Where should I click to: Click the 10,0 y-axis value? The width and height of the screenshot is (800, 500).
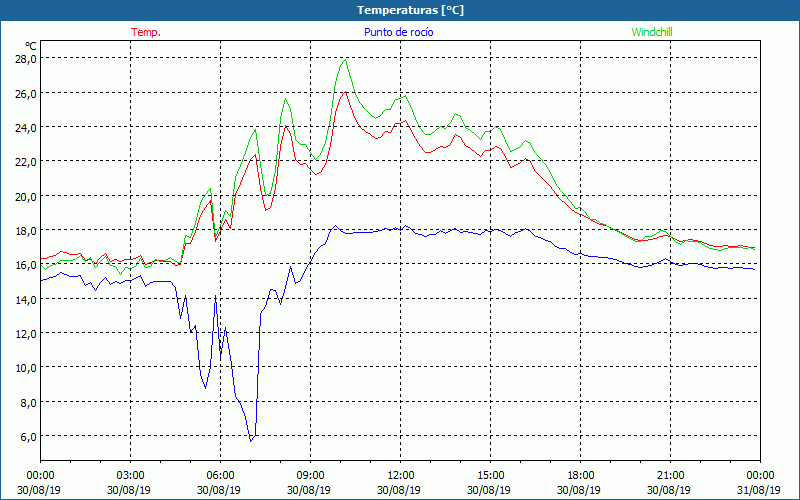[x=26, y=368]
